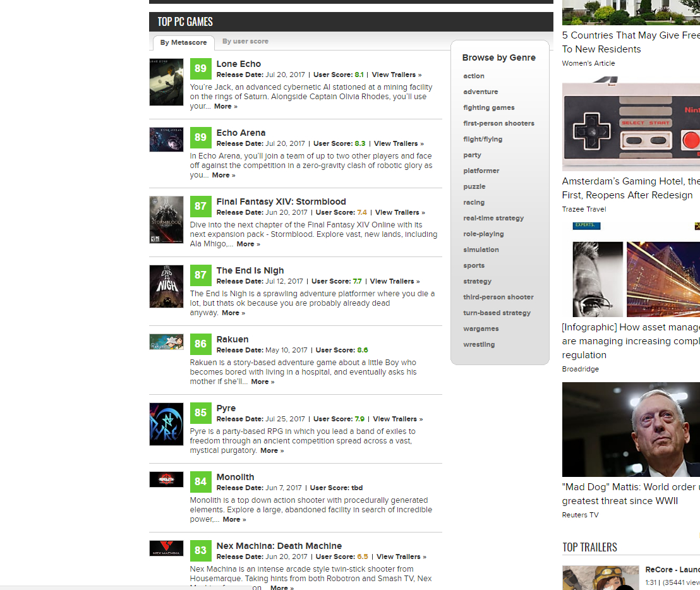The height and width of the screenshot is (590, 700).
Task: Click the 83 metascore badge for Nex Machina
Action: pyautogui.click(x=200, y=550)
